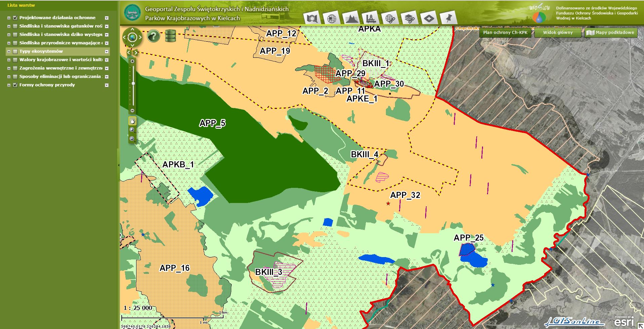Expand the Walory krajobrazowe layer tree node
The height and width of the screenshot is (329, 644).
click(9, 60)
